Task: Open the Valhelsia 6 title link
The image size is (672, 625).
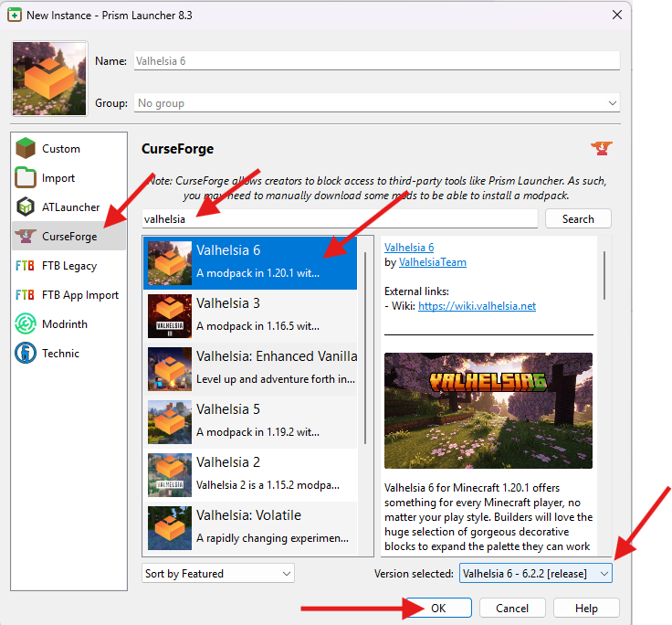Action: (409, 248)
